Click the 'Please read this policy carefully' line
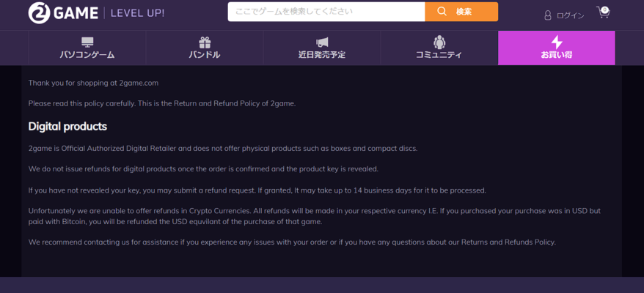Image resolution: width=644 pixels, height=293 pixels. [162, 104]
